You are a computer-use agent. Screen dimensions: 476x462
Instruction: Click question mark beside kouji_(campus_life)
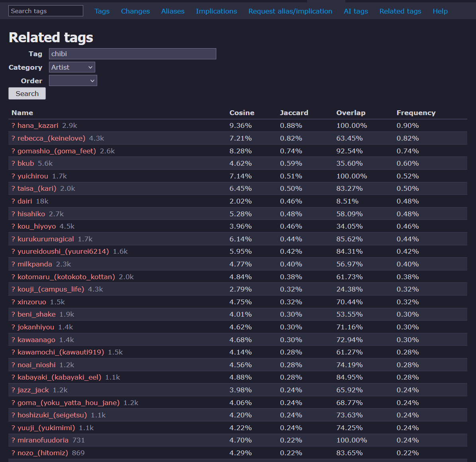pos(13,289)
